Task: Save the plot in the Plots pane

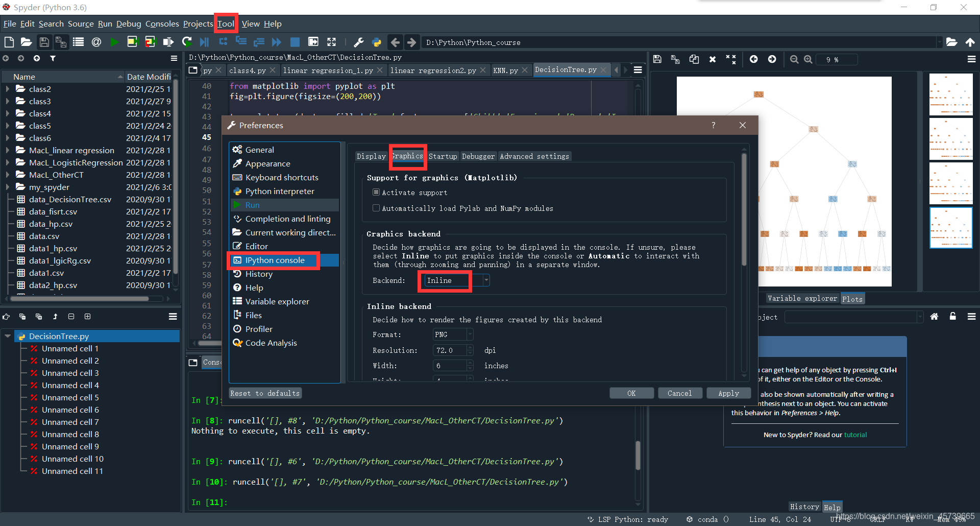Action: [657, 59]
